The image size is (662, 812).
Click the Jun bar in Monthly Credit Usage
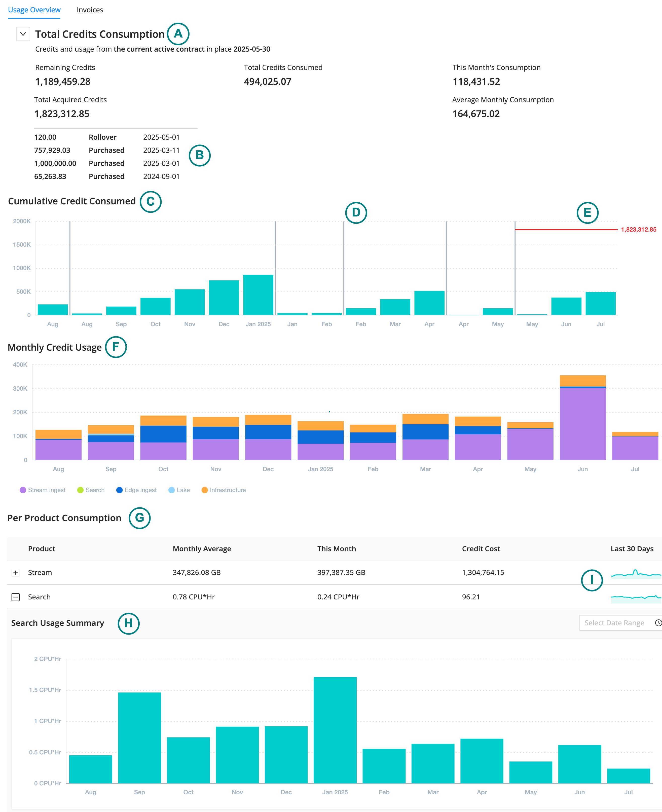tap(582, 419)
